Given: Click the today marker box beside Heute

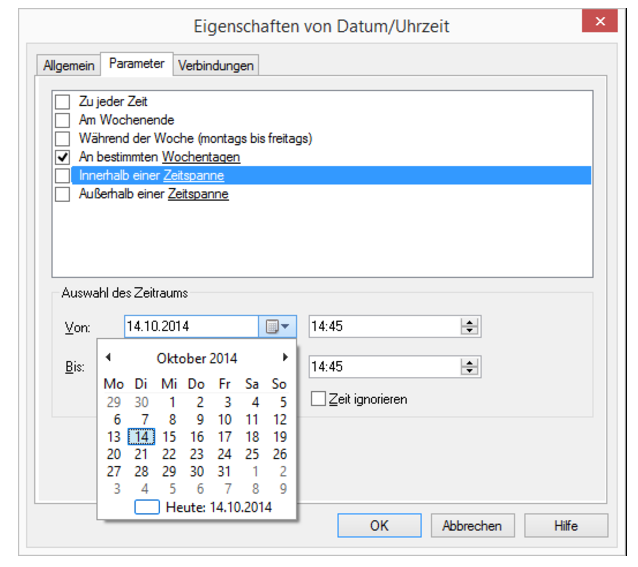Looking at the screenshot, I should [147, 507].
